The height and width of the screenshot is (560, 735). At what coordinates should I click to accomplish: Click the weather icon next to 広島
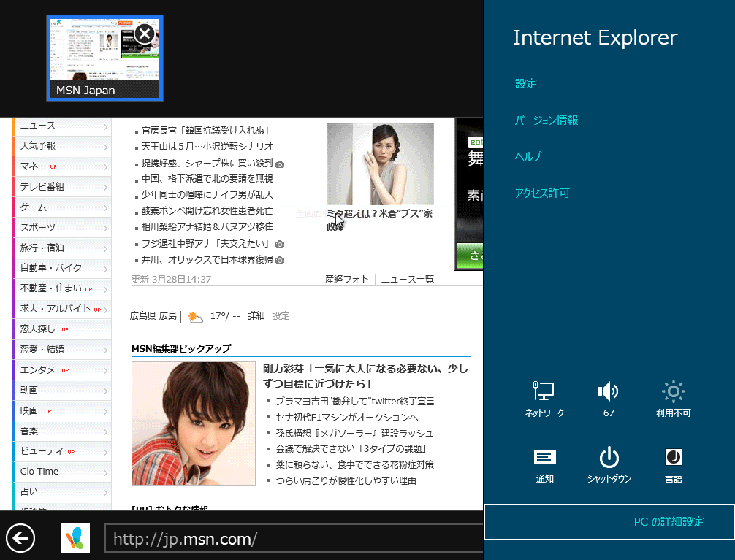[x=196, y=318]
